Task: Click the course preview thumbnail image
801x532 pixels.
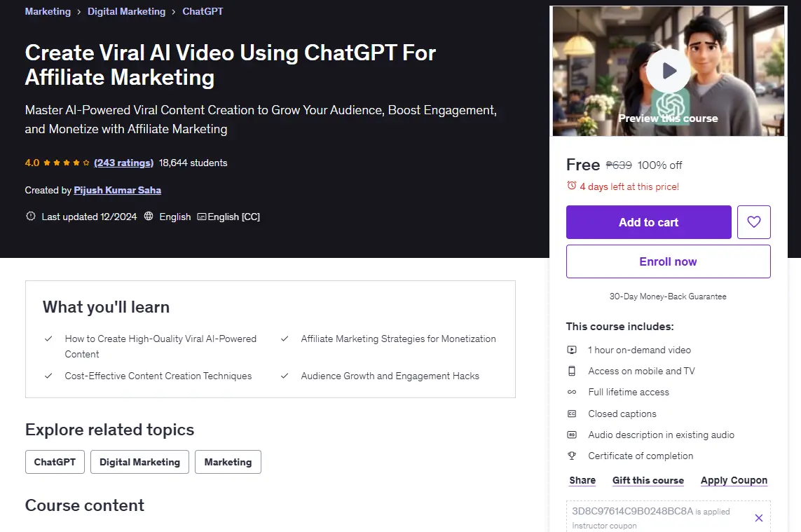Action: coord(668,71)
